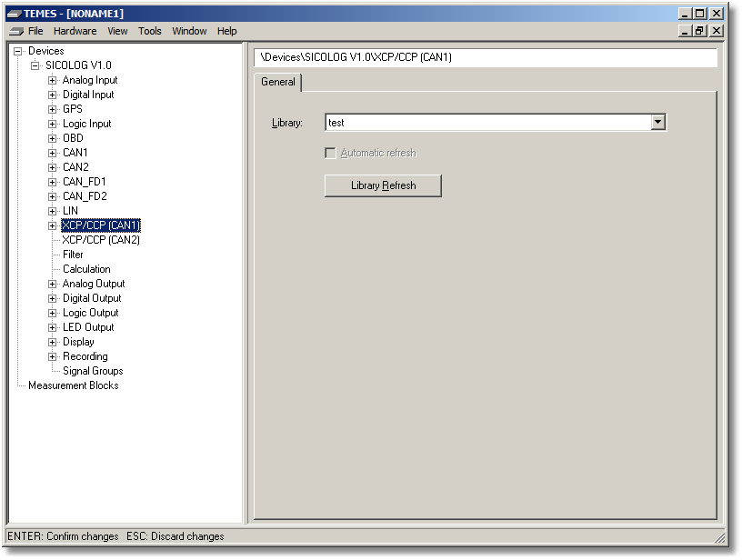742x560 pixels.
Task: Select the LIN label in tree
Action: click(x=70, y=211)
